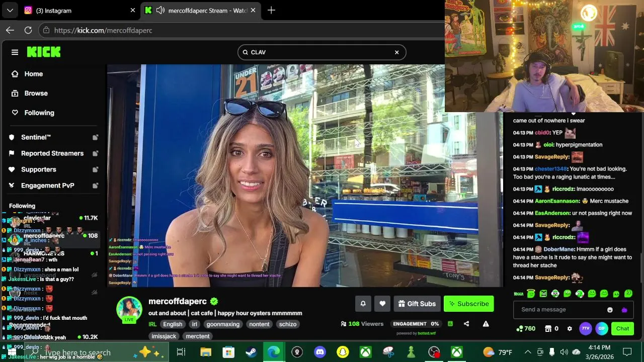Click the Kick logo

pos(44,52)
